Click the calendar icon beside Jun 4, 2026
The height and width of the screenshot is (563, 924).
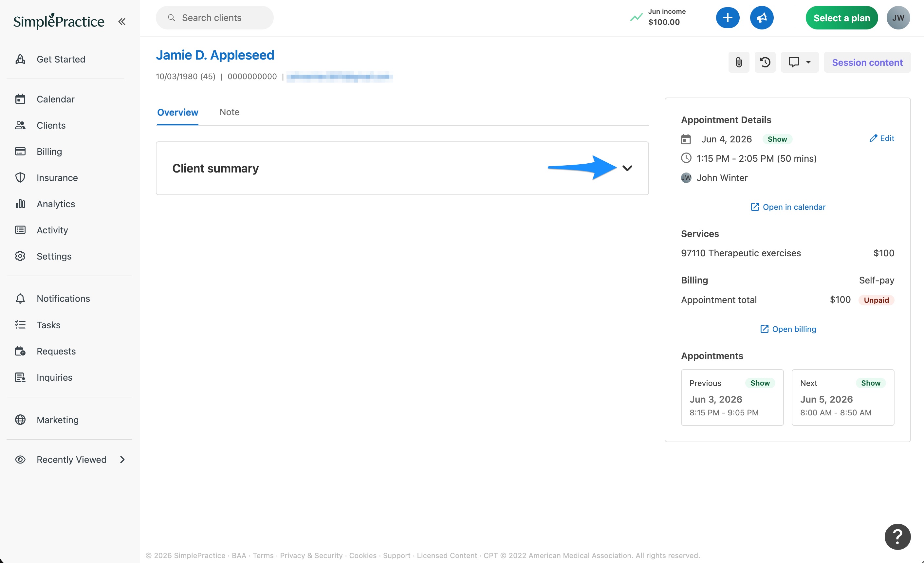coord(686,139)
